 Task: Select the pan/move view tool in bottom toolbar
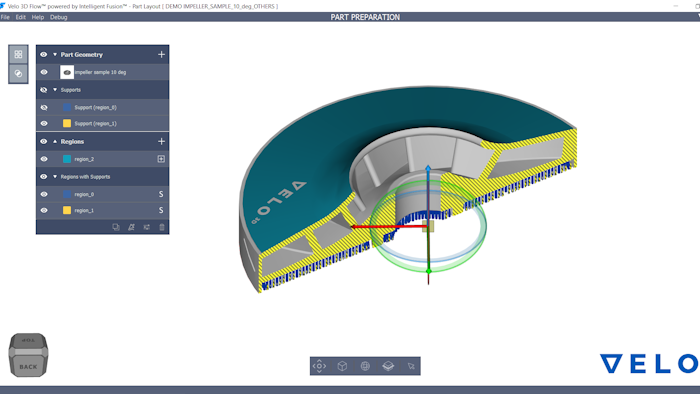(319, 366)
